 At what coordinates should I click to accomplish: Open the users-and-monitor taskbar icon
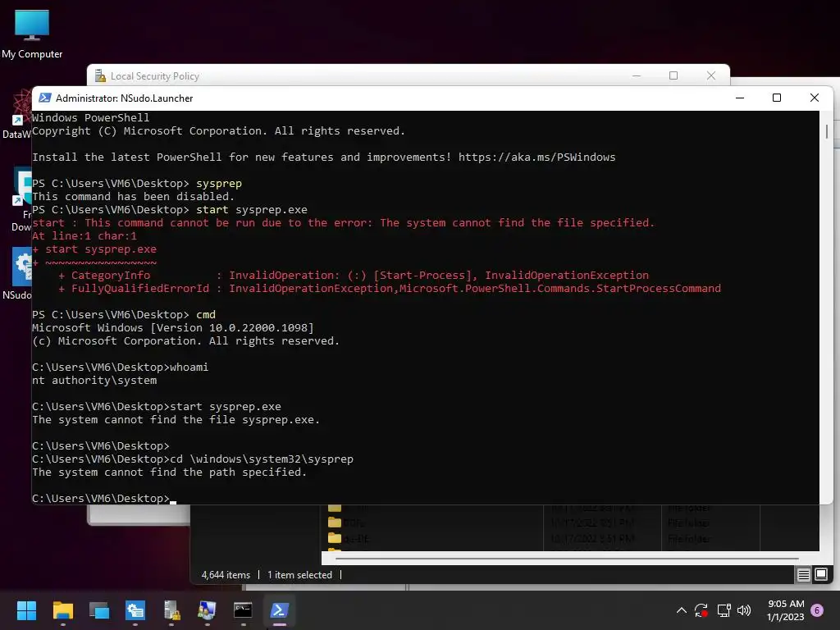click(x=207, y=610)
